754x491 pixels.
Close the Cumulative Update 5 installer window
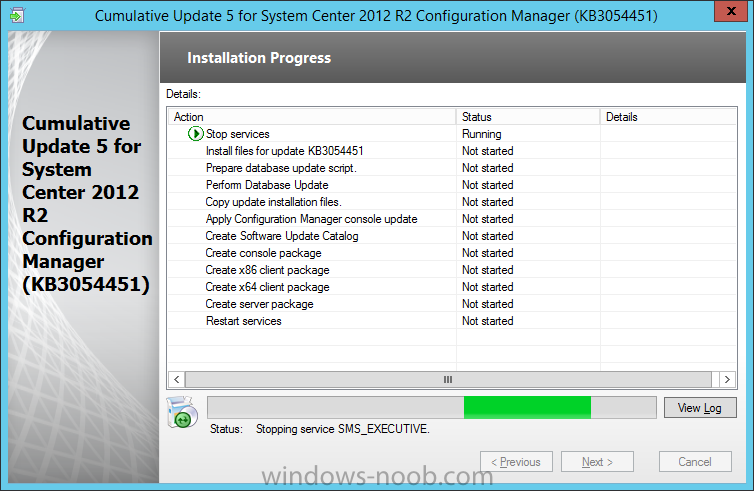730,11
